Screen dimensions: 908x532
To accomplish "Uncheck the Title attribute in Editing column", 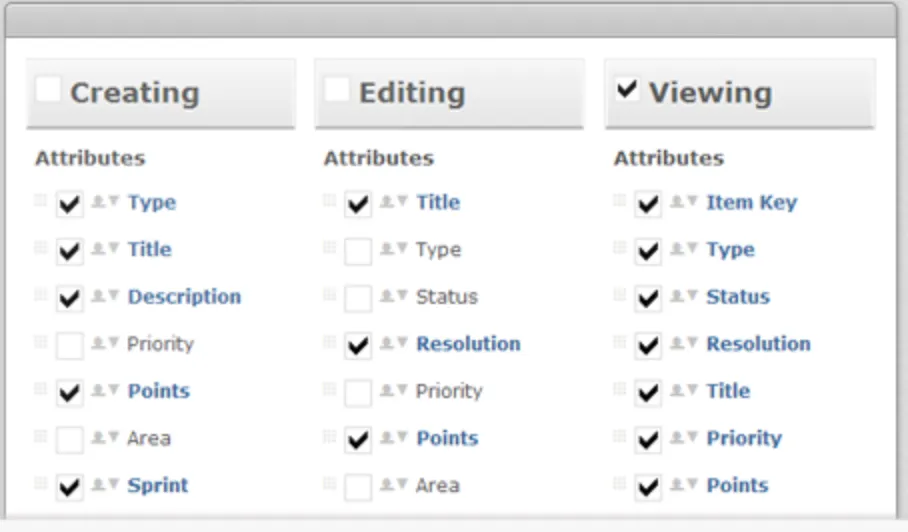I will pos(358,204).
